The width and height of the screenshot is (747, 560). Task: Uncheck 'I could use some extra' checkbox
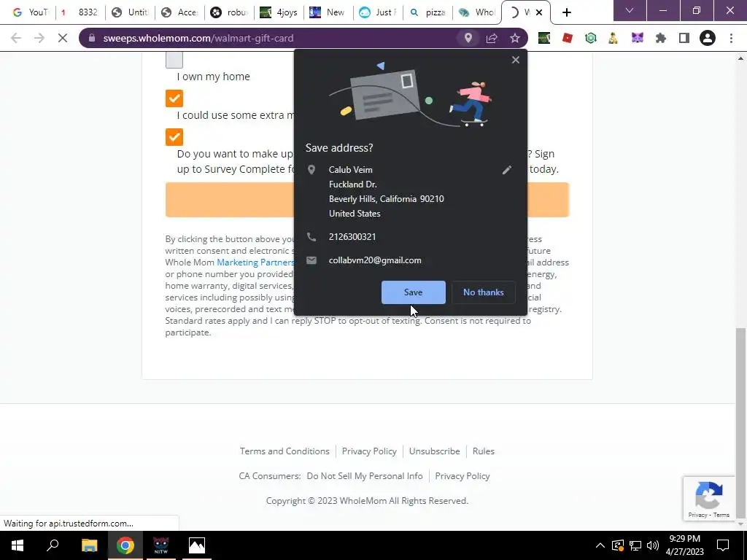click(174, 98)
